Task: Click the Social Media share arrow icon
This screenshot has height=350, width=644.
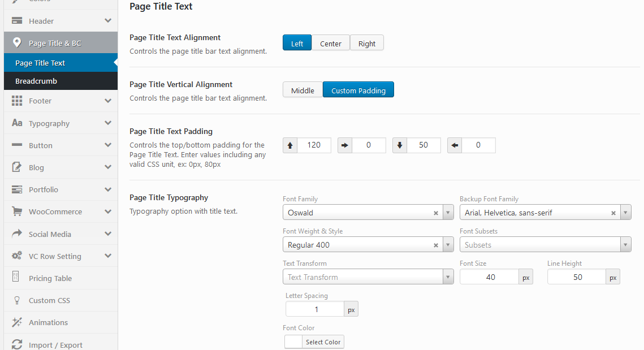Action: click(17, 234)
